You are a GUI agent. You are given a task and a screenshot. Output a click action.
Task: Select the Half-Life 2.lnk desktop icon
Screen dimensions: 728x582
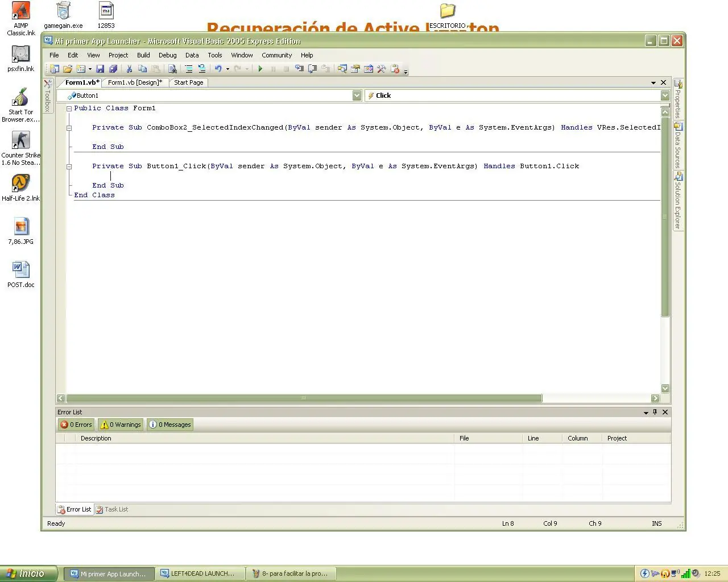(x=20, y=188)
